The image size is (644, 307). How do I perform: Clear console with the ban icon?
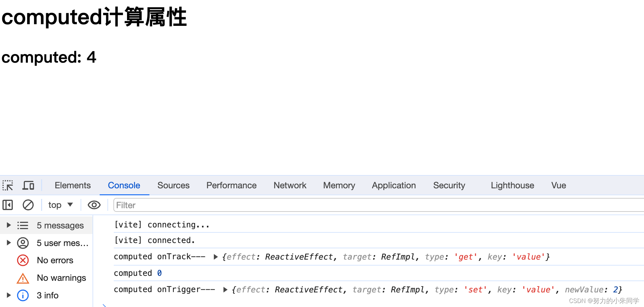28,205
